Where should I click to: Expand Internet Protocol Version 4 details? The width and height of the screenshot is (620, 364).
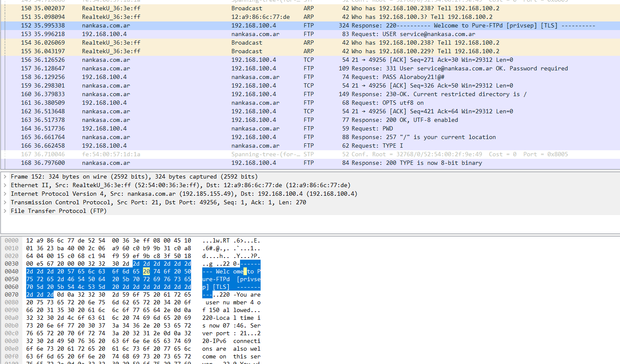[x=5, y=194]
